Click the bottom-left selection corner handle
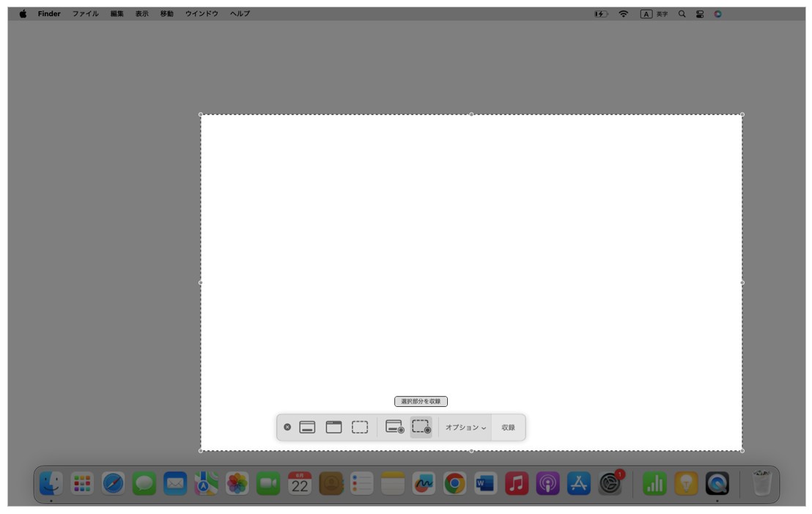 click(x=201, y=451)
